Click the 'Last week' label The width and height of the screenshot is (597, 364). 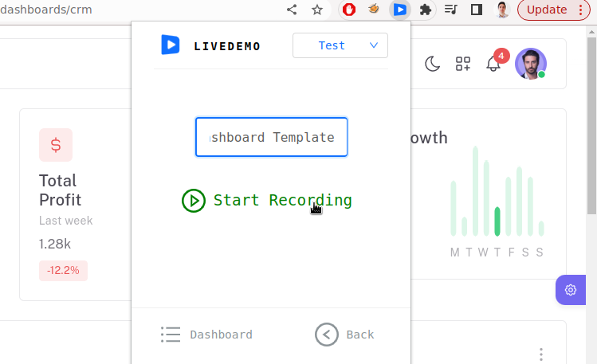pos(65,221)
